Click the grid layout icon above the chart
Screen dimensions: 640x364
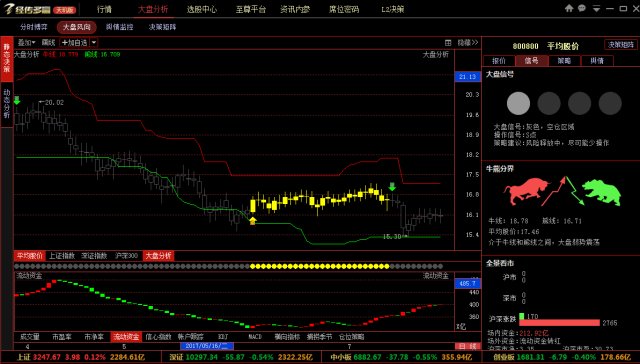click(x=448, y=42)
